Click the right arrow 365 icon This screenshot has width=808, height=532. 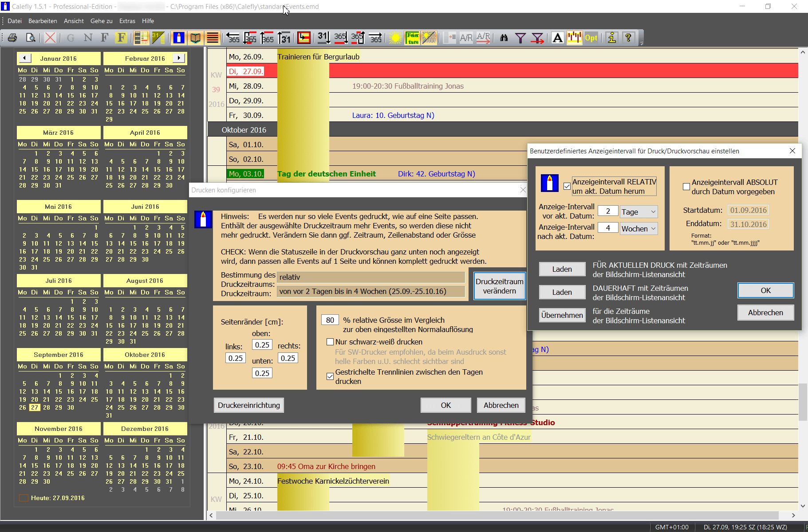click(x=375, y=38)
